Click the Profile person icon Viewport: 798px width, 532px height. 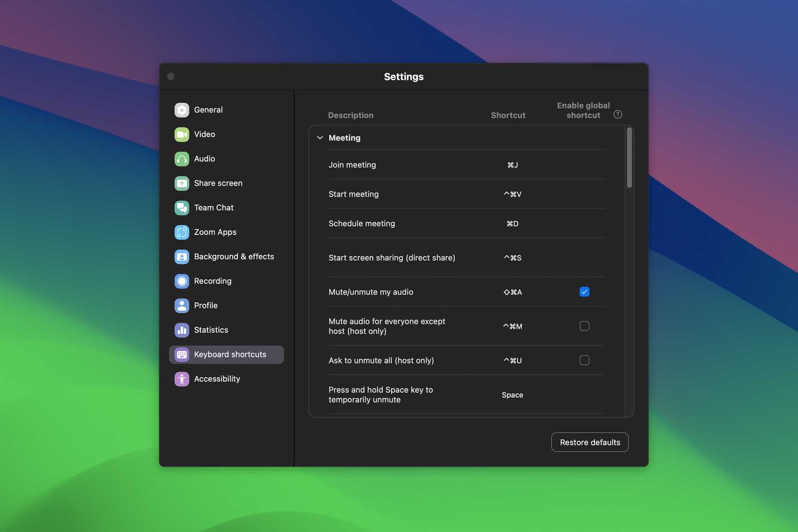pyautogui.click(x=182, y=306)
